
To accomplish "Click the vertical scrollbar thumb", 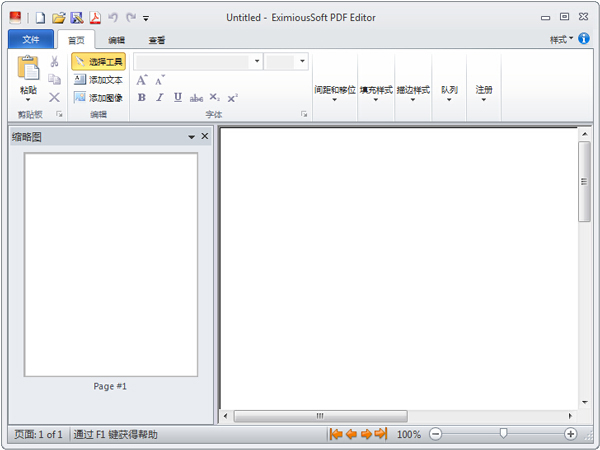I will (584, 181).
